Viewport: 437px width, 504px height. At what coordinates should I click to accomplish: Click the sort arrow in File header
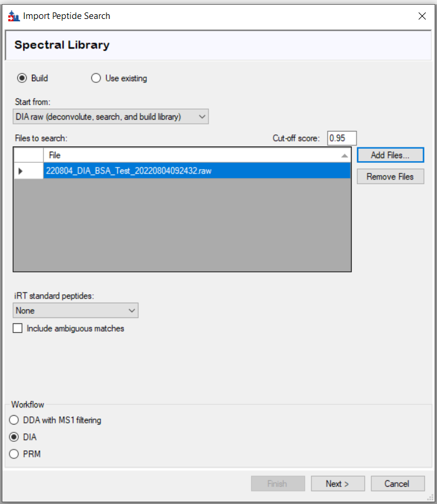coord(345,155)
